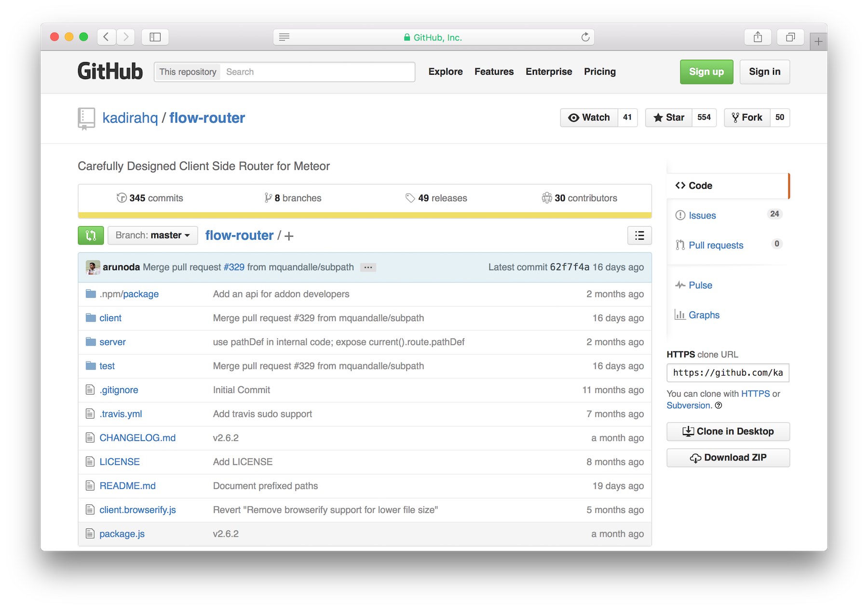Open the Branch: master dropdown
This screenshot has width=868, height=609.
click(152, 235)
